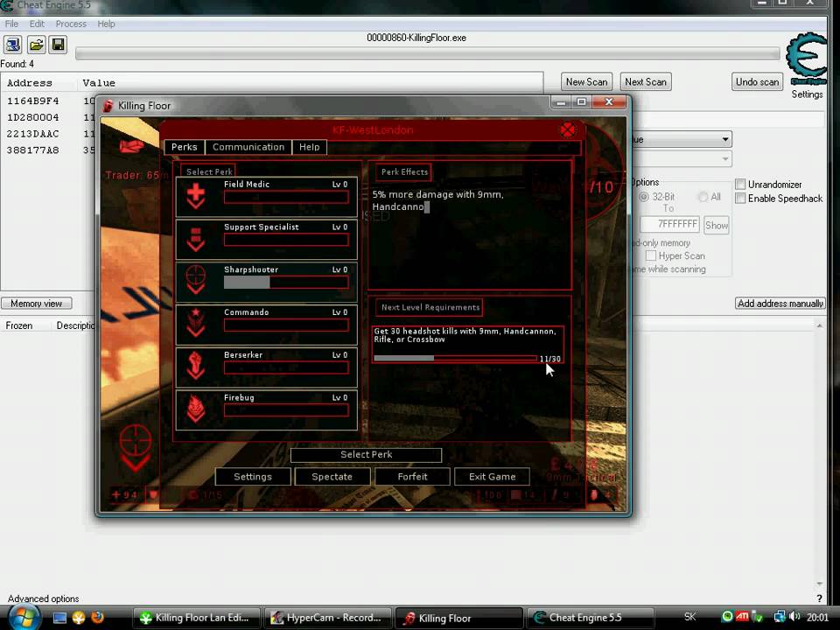
Task: Open Settings under the Cheat Engine logo
Action: pyautogui.click(x=807, y=94)
